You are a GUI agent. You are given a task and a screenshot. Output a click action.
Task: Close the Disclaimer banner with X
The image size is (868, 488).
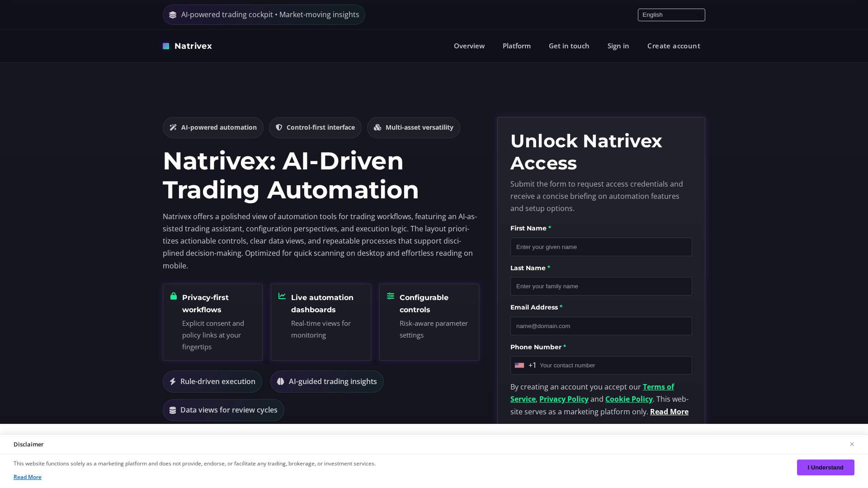852,444
